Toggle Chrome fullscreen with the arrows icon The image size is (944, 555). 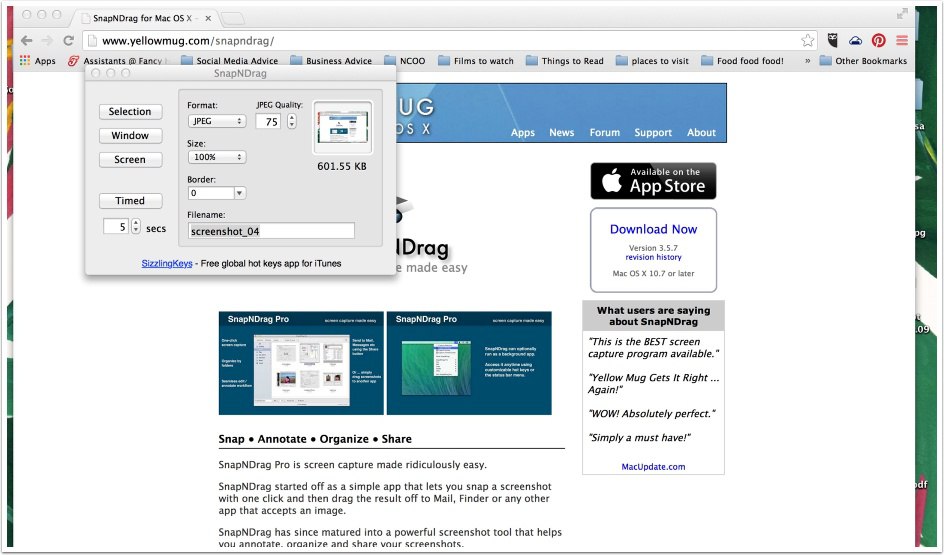(902, 14)
